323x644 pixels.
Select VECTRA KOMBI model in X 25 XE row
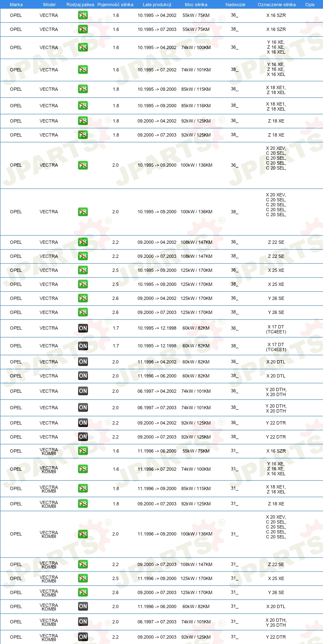pyautogui.click(x=49, y=578)
